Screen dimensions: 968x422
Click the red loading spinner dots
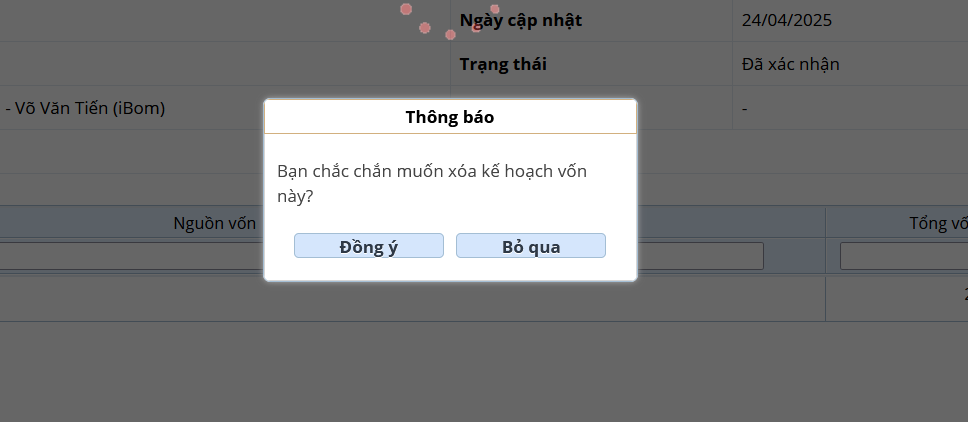450,22
